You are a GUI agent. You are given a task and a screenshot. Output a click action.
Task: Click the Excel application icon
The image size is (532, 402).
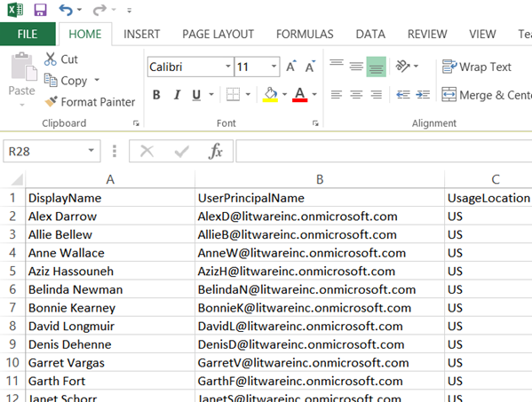coord(15,10)
